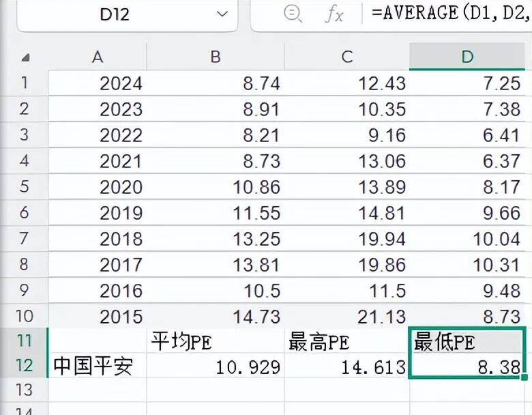Click the 中国平安 cell
This screenshot has height=415, width=532.
[x=98, y=366]
